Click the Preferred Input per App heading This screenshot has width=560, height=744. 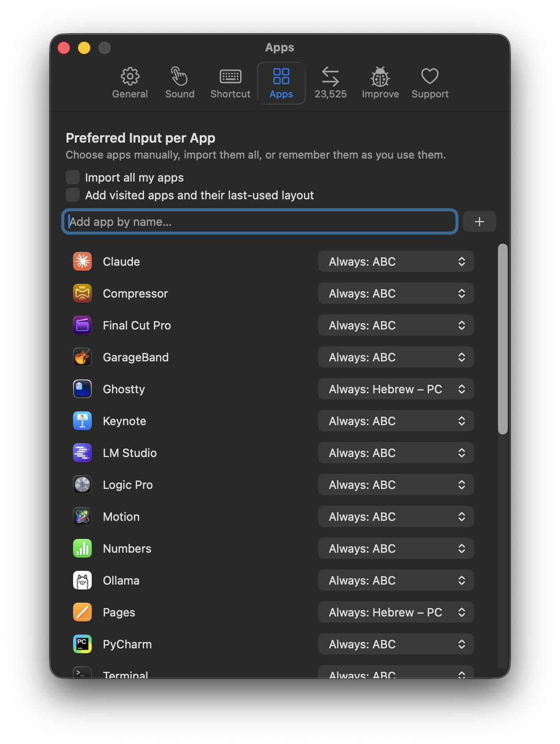140,138
